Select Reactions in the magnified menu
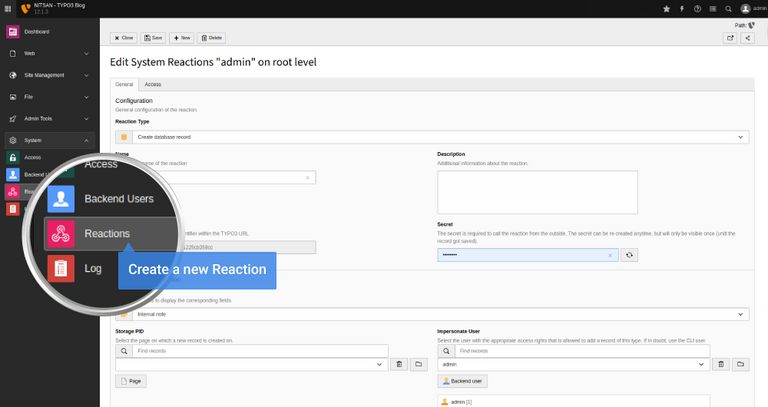 [107, 234]
